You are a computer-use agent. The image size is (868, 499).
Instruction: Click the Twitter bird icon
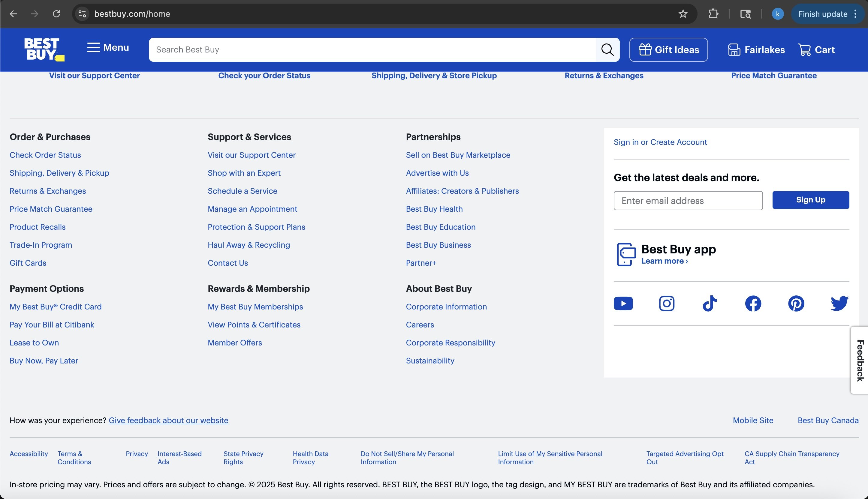pos(839,303)
